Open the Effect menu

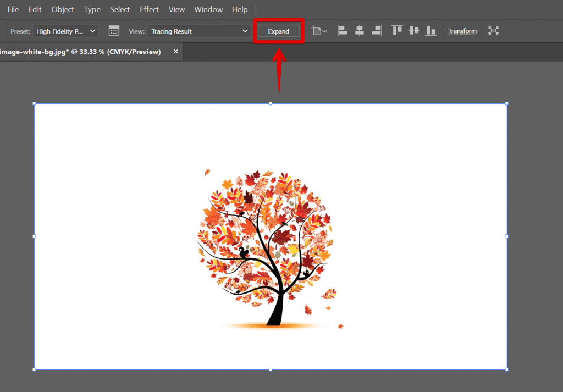pyautogui.click(x=149, y=9)
